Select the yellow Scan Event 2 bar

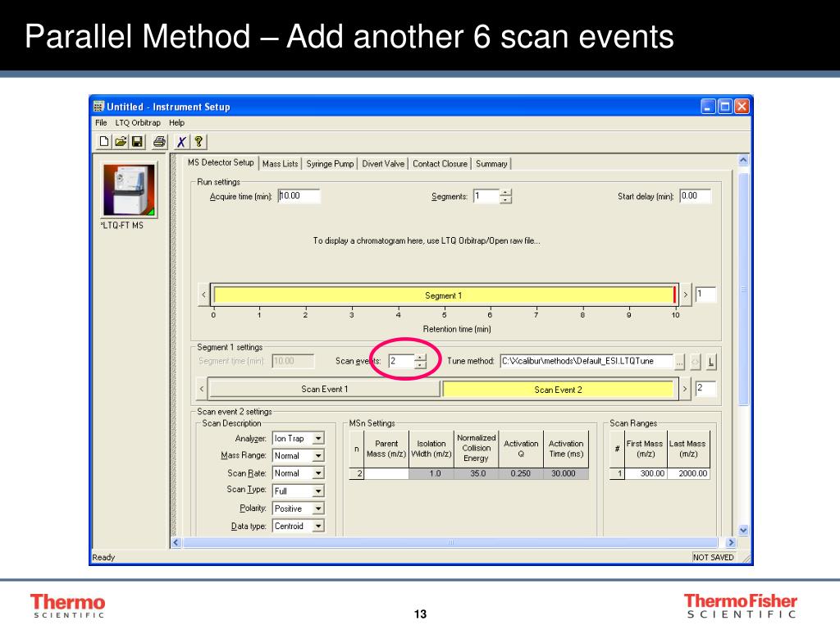(558, 390)
